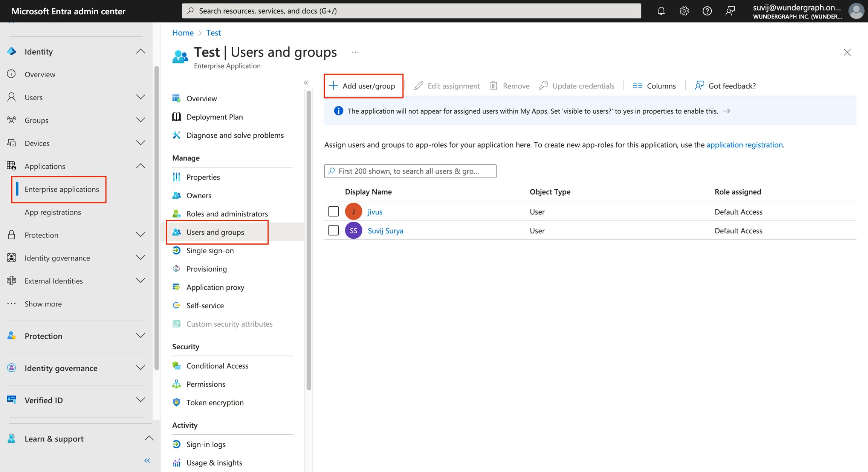
Task: Expand the Groups section in the sidebar
Action: tap(141, 120)
